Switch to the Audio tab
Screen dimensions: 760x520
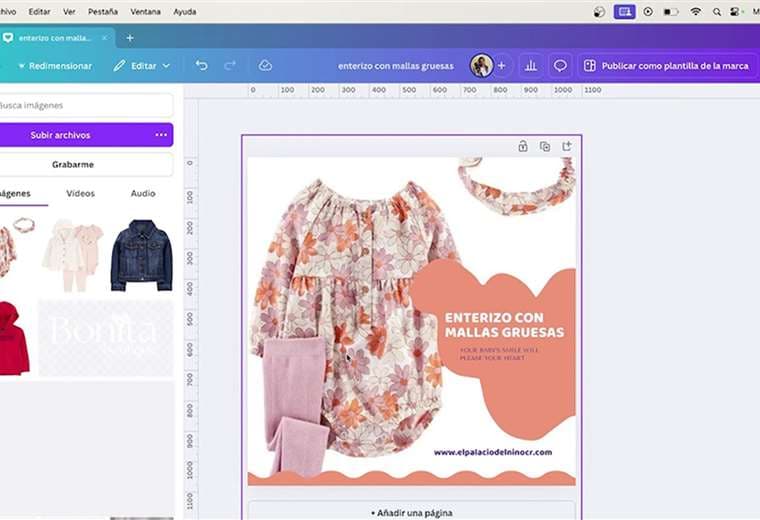point(143,193)
